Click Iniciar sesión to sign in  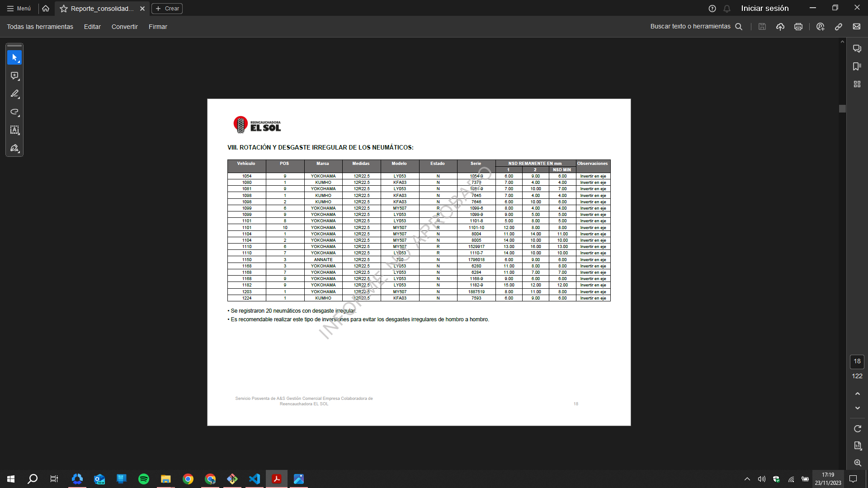pyautogui.click(x=764, y=8)
